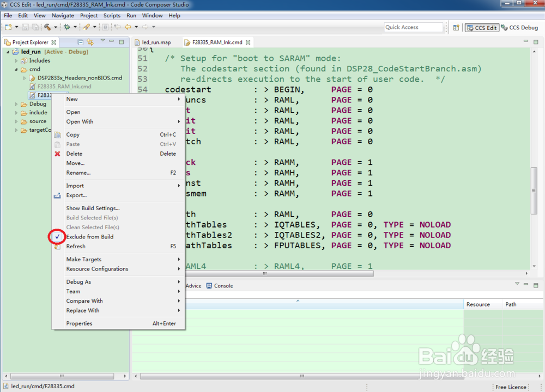Click the Delete red X icon
This screenshot has height=392, width=545.
coord(57,154)
